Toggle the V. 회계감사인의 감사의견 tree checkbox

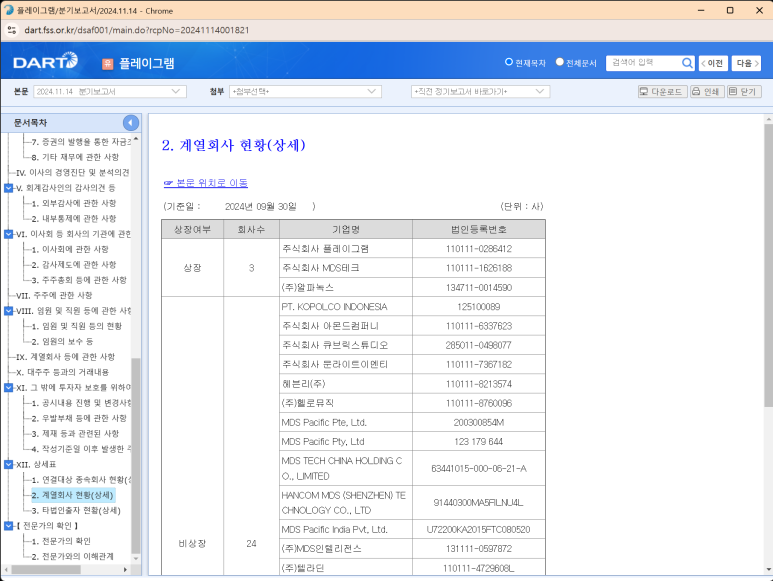point(8,188)
